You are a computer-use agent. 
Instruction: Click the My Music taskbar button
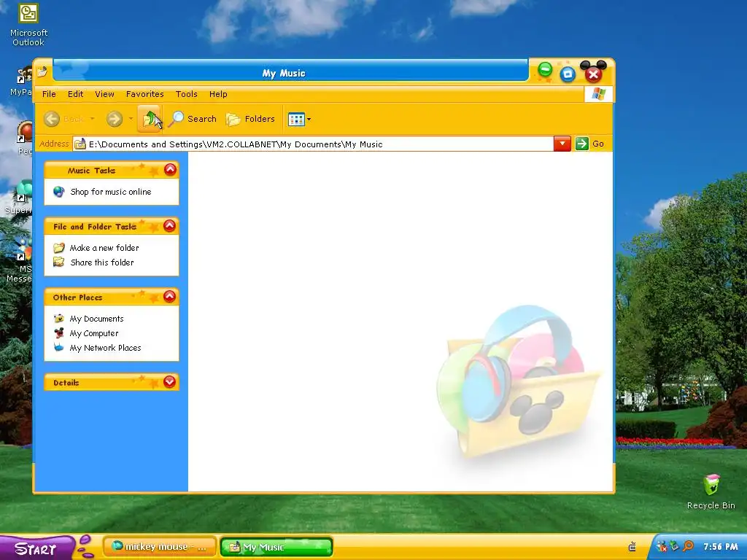click(x=276, y=547)
